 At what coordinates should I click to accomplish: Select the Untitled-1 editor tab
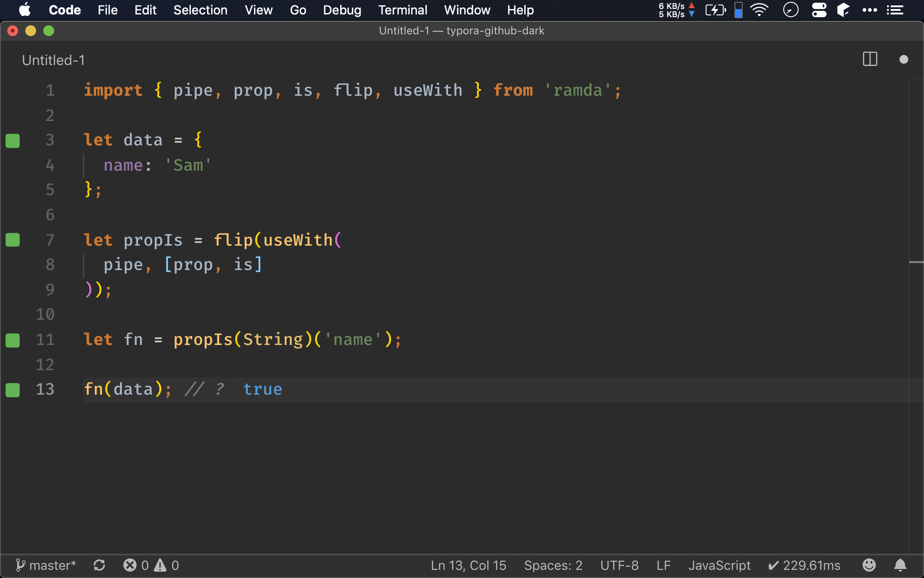click(53, 60)
